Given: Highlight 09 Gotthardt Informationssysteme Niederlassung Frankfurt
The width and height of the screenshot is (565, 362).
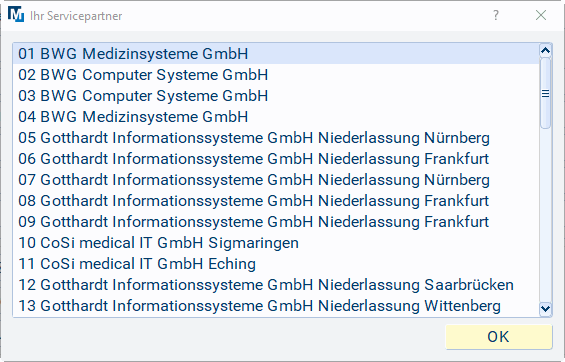Looking at the screenshot, I should [276, 222].
